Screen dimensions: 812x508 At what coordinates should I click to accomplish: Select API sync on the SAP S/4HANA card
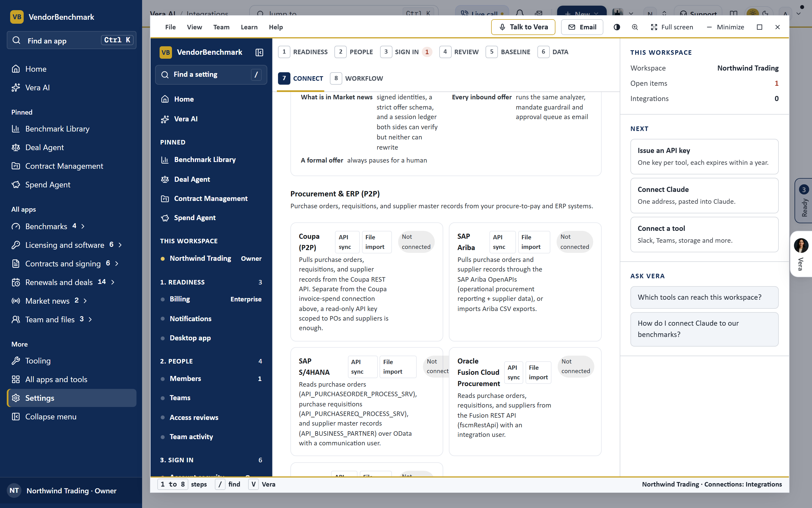pyautogui.click(x=362, y=367)
